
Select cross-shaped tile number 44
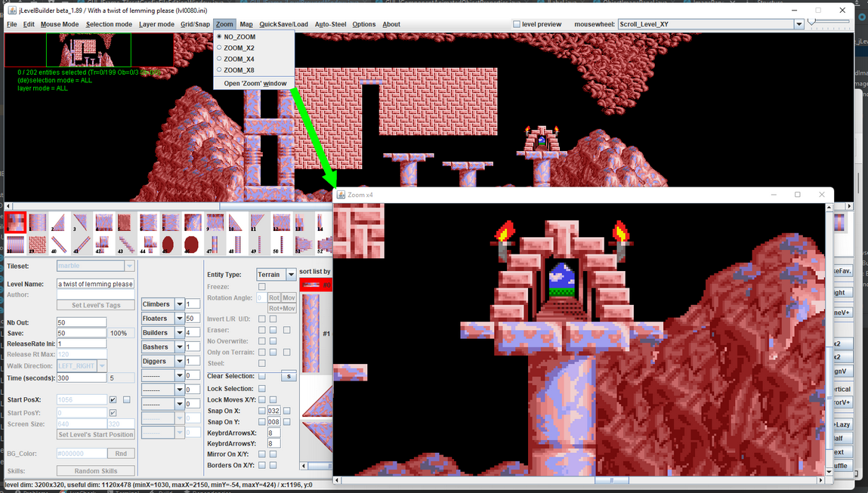coord(148,244)
